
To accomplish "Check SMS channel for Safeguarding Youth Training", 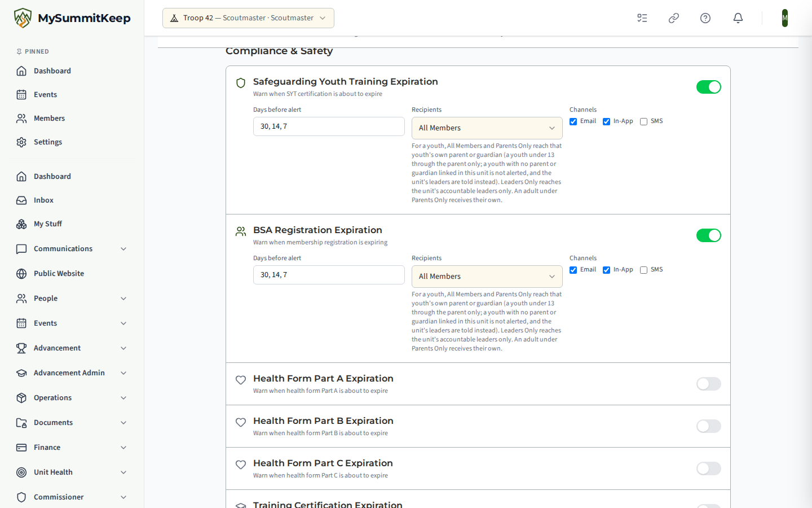I will point(643,121).
